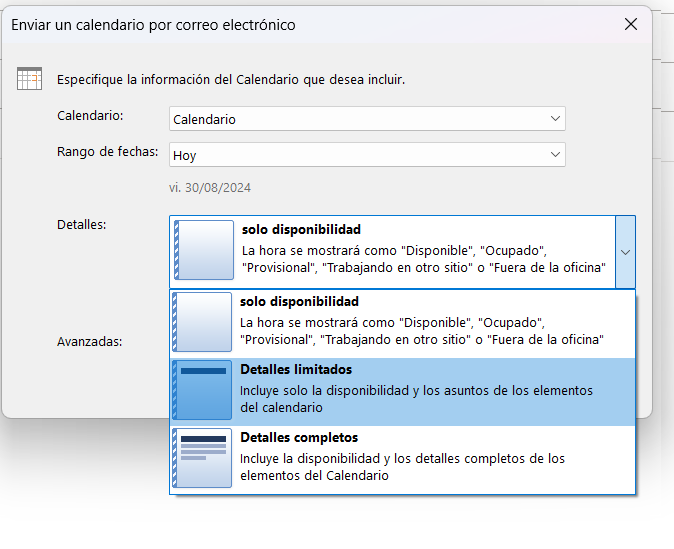Select the 'Detalles limitados' option title
The image size is (674, 549).
pyautogui.click(x=296, y=370)
